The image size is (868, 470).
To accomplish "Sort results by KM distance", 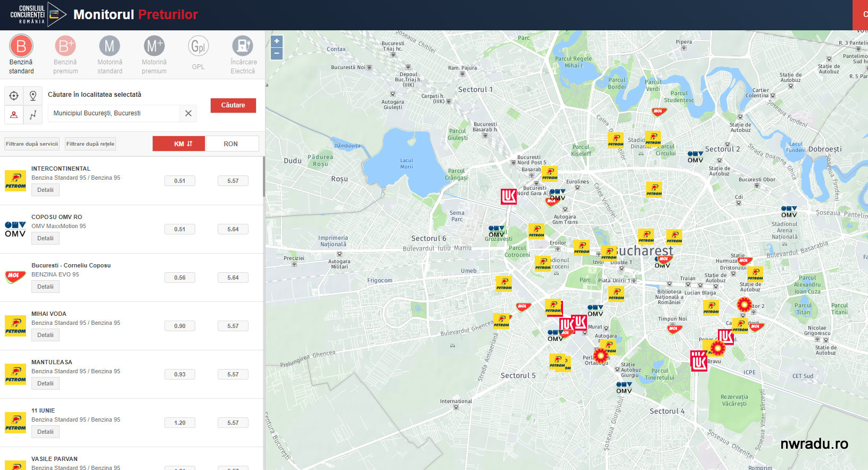I will click(x=179, y=144).
